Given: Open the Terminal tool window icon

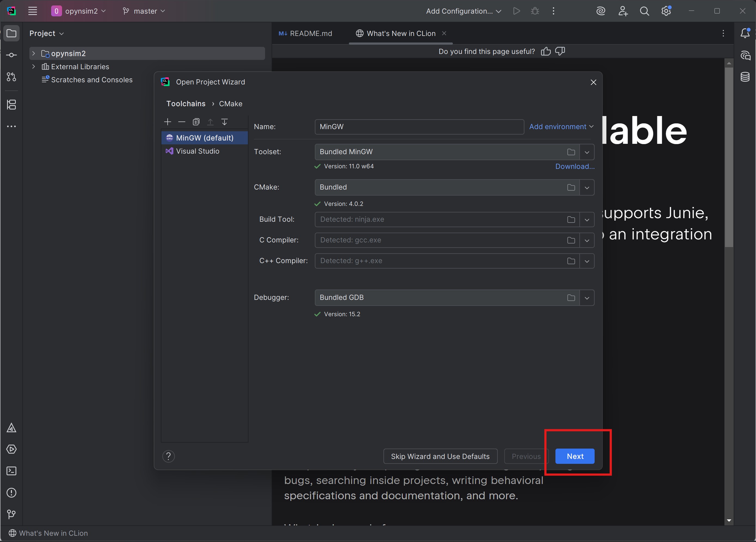Looking at the screenshot, I should pyautogui.click(x=11, y=471).
